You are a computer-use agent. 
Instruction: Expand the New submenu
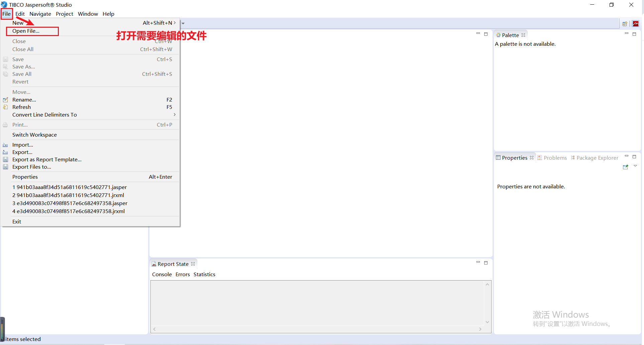(90, 23)
